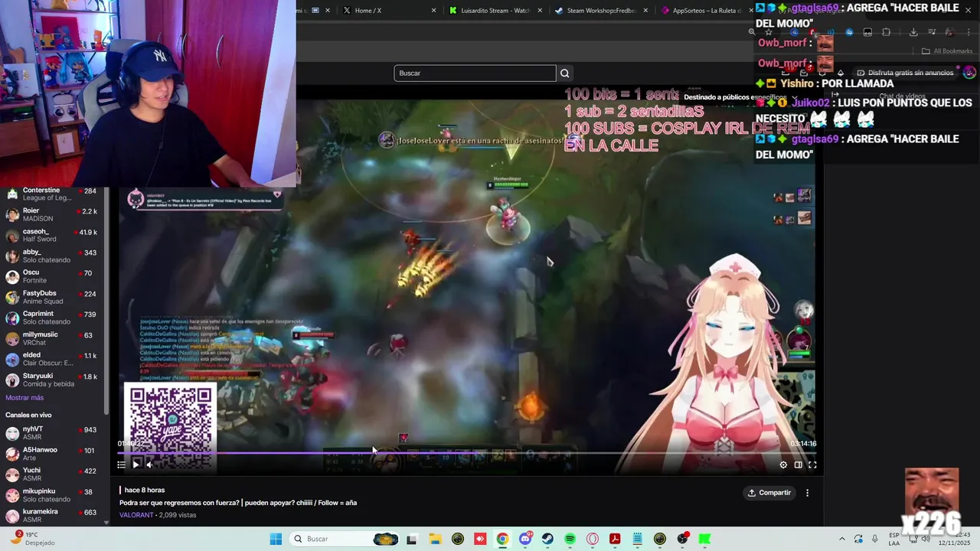
Task: Toggle theatre mode in video player
Action: [798, 465]
